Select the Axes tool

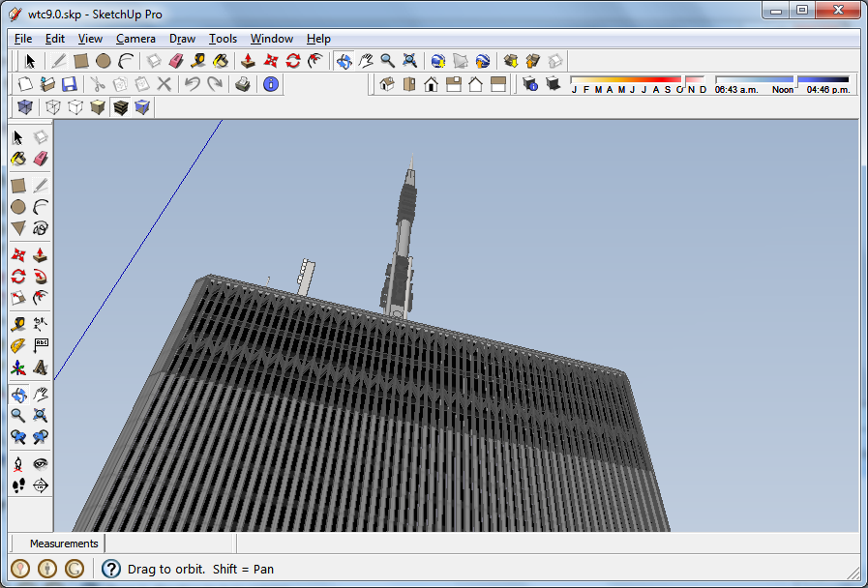(x=18, y=367)
